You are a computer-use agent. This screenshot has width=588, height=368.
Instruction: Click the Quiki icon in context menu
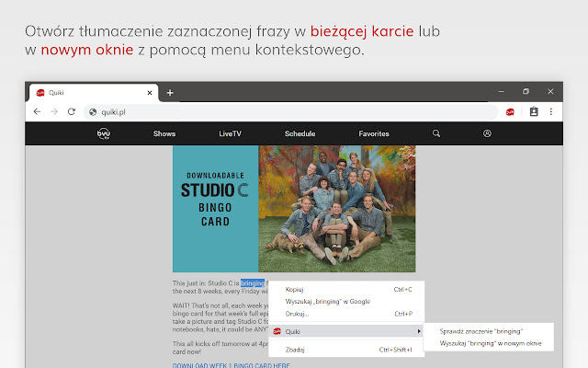(277, 331)
